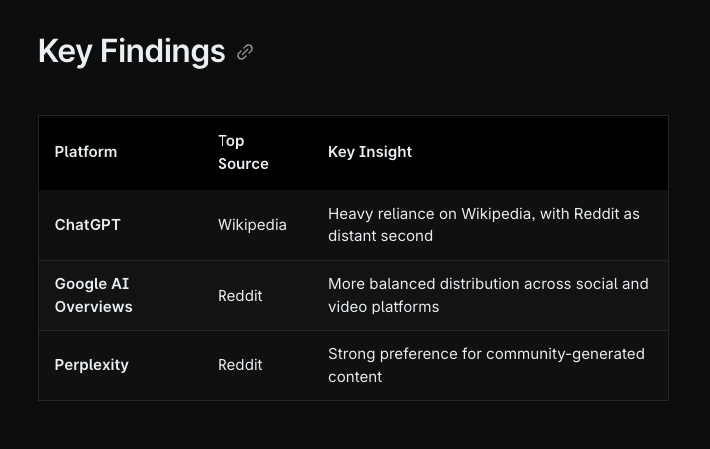Click the word Source in the table header

[x=243, y=164]
